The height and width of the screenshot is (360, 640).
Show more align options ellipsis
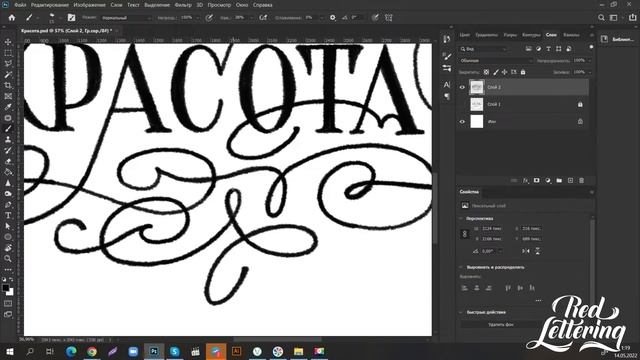point(538,300)
